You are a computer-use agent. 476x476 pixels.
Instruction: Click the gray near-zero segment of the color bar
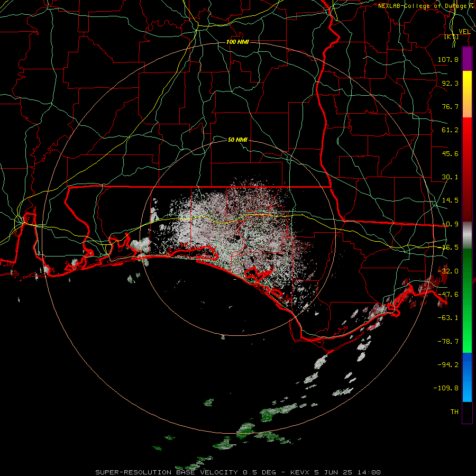467,235
